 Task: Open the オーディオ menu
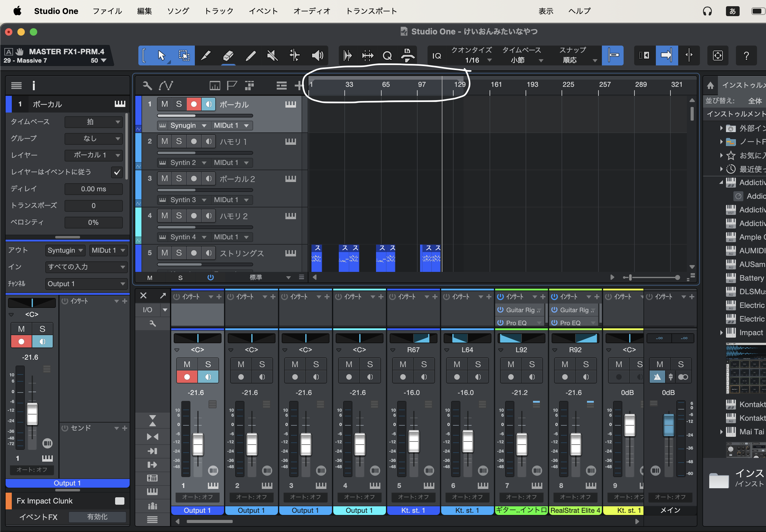pyautogui.click(x=311, y=11)
